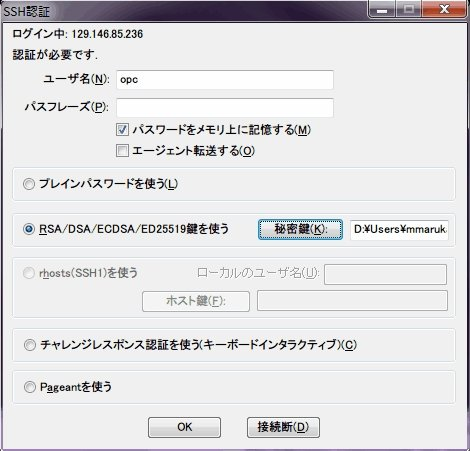This screenshot has width=470, height=451.
Task: Select プレインパスワードを使う radio button
Action: 29,184
